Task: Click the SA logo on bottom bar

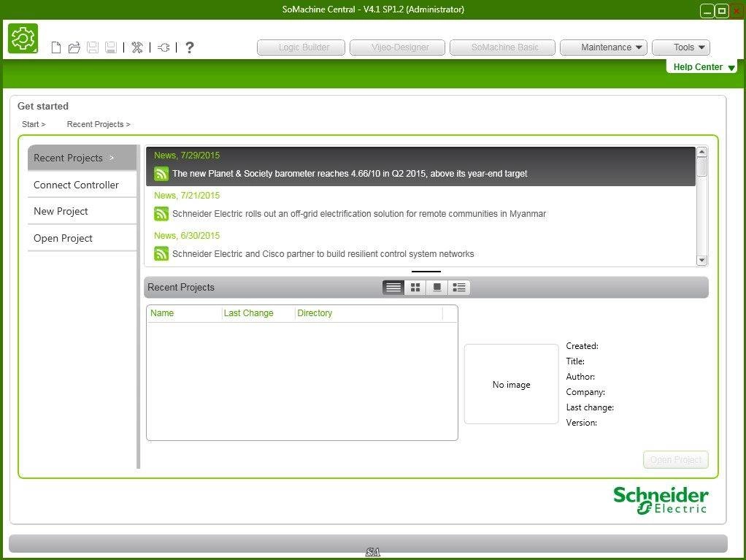Action: (373, 552)
